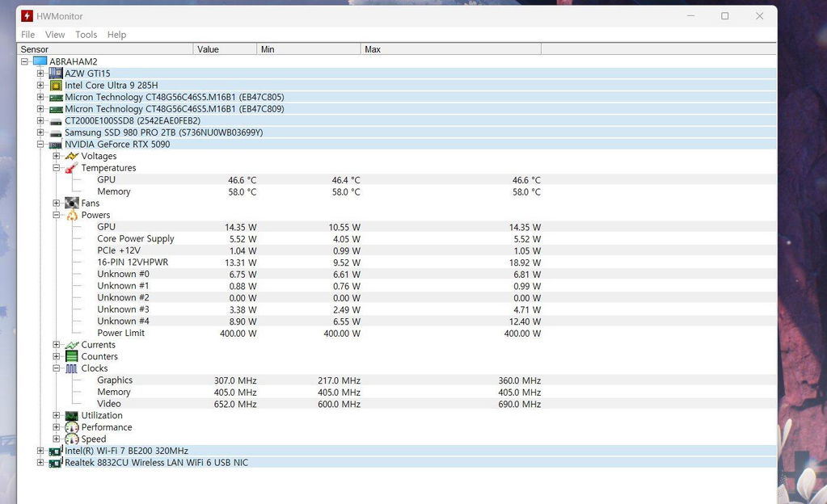827x504 pixels.
Task: Expand the Performance section
Action: pos(57,427)
